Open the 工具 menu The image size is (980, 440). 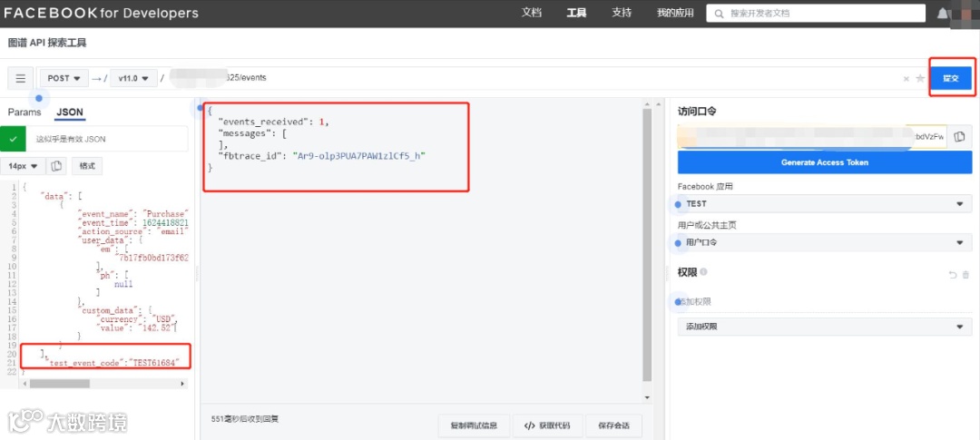[x=576, y=13]
